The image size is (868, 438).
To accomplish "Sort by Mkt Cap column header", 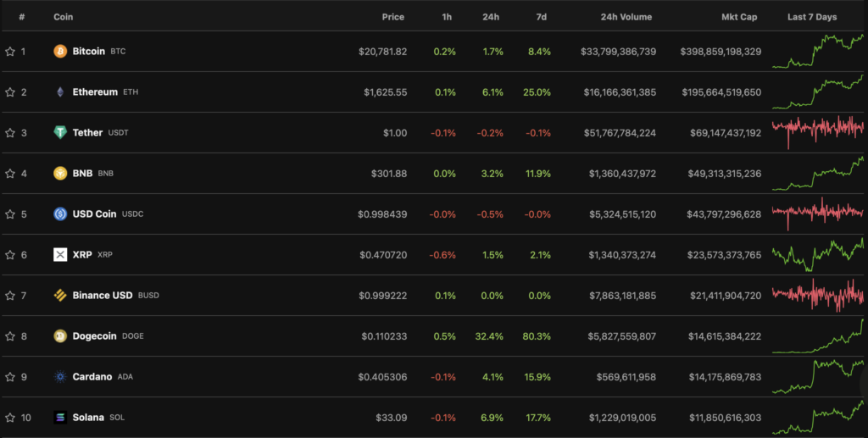I will (x=739, y=17).
